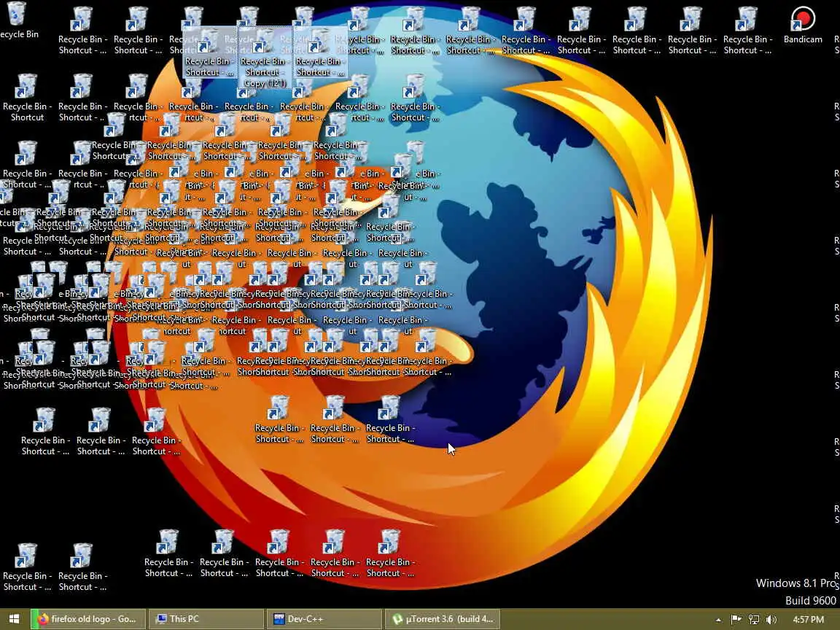This screenshot has height=630, width=840.
Task: Open the Windows Start button
Action: coord(14,619)
